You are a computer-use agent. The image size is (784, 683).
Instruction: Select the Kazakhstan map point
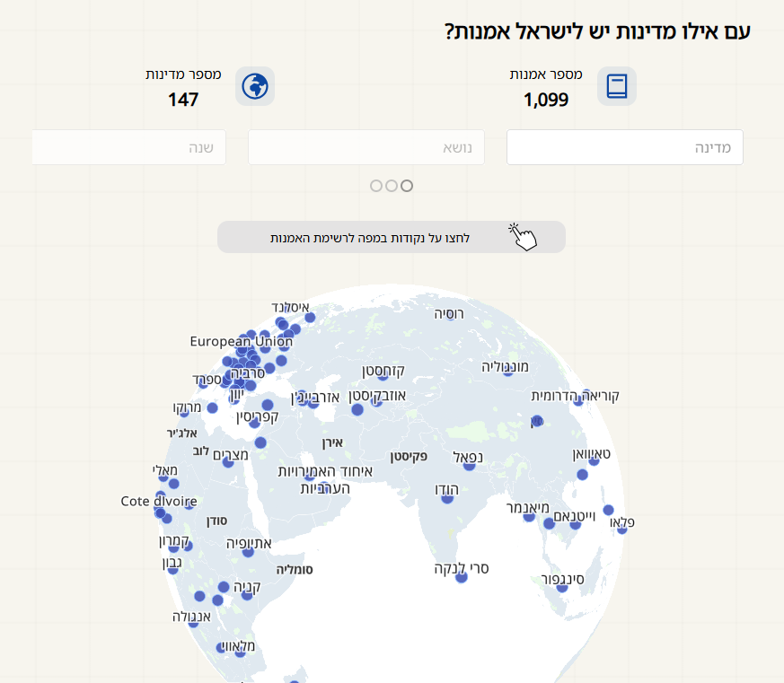(x=383, y=375)
